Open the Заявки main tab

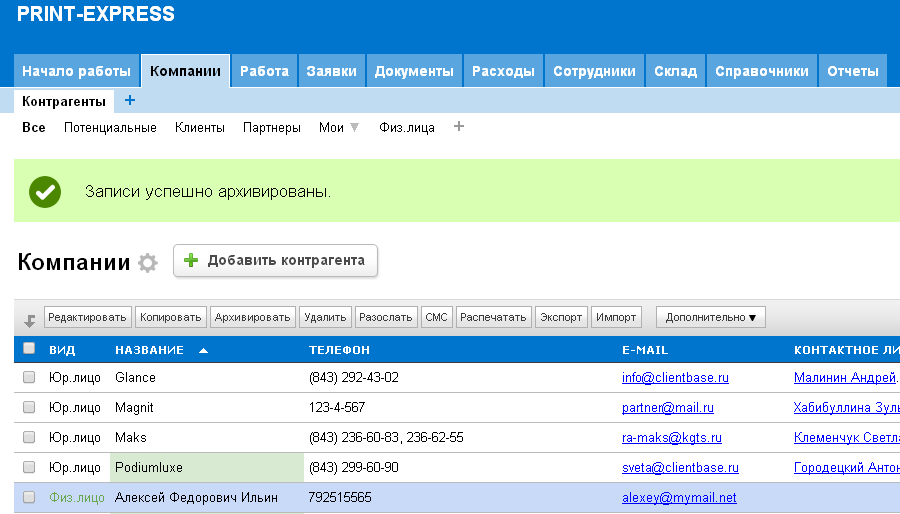[331, 71]
